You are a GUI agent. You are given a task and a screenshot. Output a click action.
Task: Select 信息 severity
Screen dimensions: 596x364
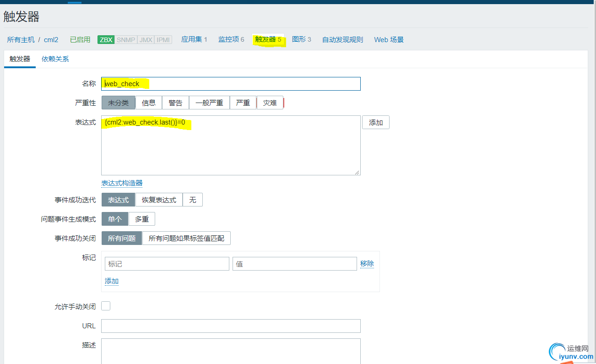point(149,103)
